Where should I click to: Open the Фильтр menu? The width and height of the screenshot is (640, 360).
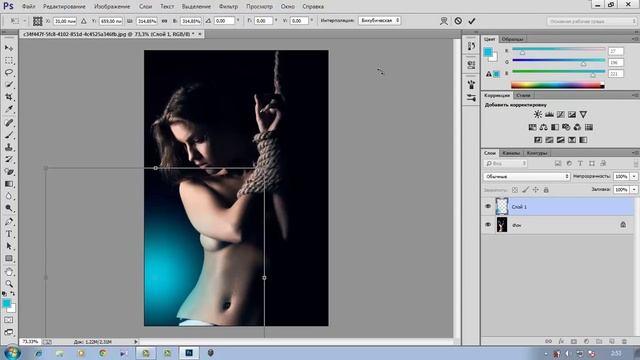(x=228, y=7)
